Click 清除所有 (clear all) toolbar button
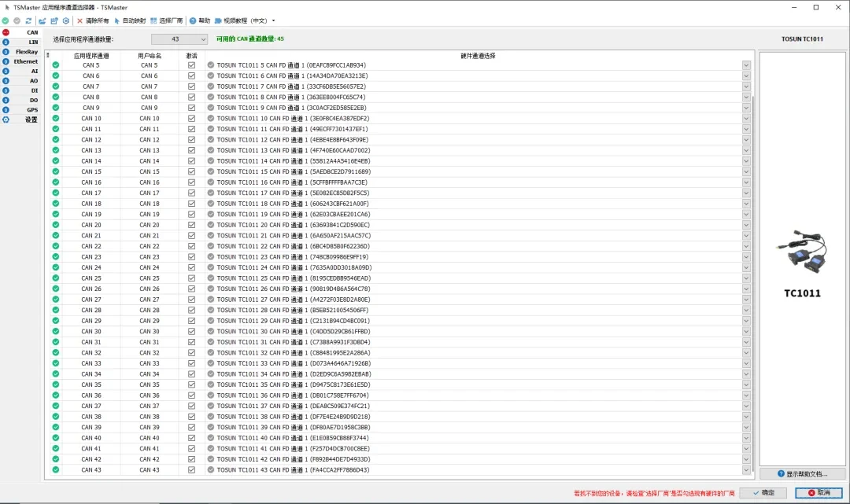This screenshot has width=850, height=504. point(93,20)
